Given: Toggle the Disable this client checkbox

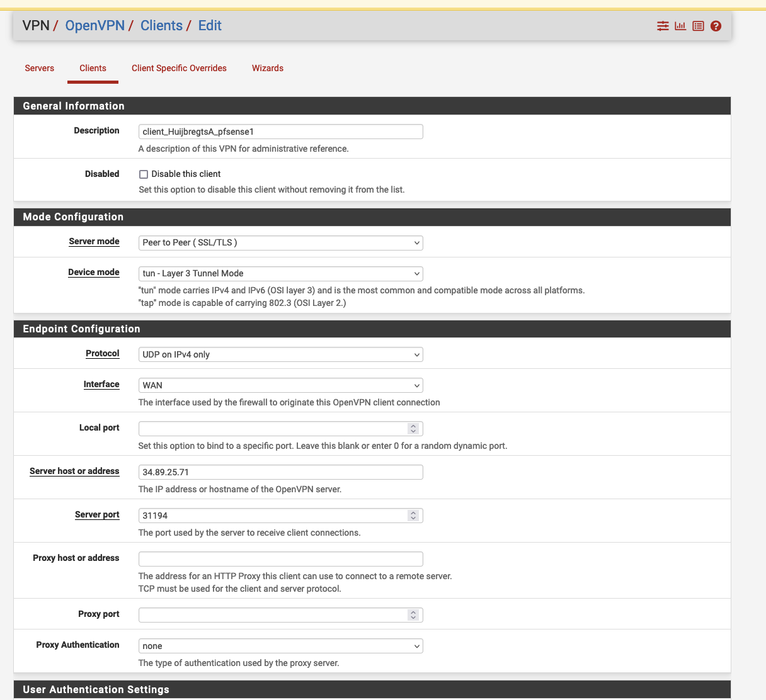Looking at the screenshot, I should pos(144,174).
